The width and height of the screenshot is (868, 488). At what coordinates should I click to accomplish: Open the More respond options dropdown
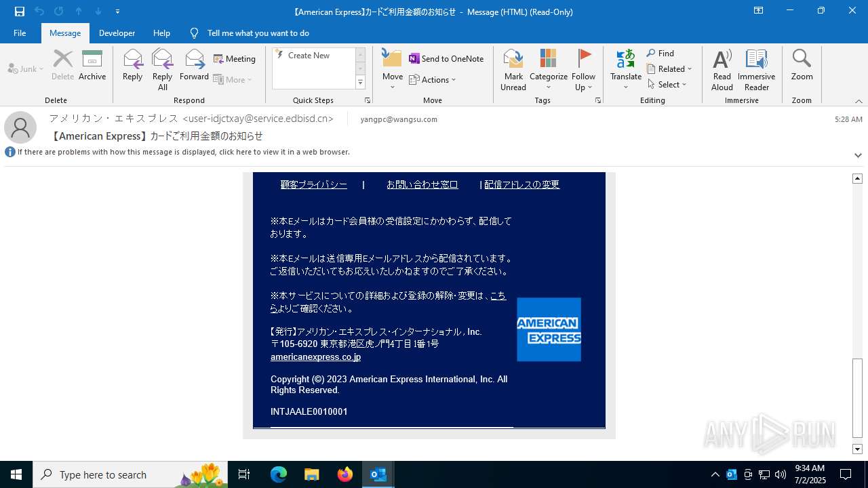pyautogui.click(x=233, y=79)
